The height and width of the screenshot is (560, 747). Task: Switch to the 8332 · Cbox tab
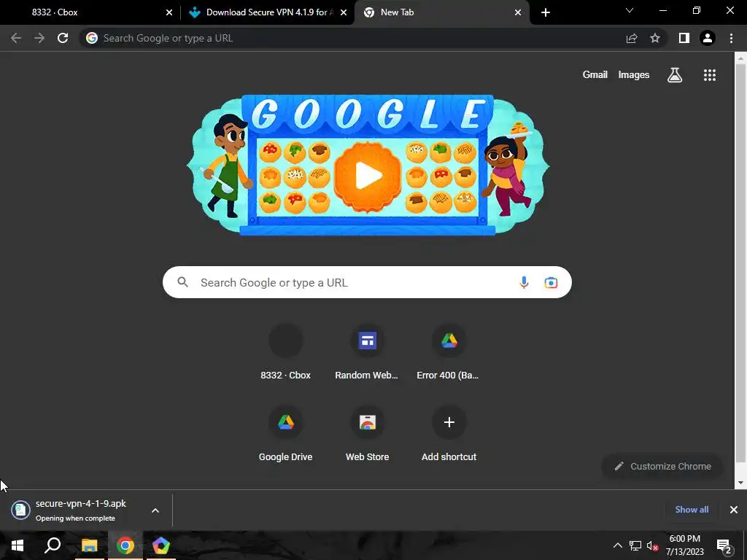coord(90,12)
